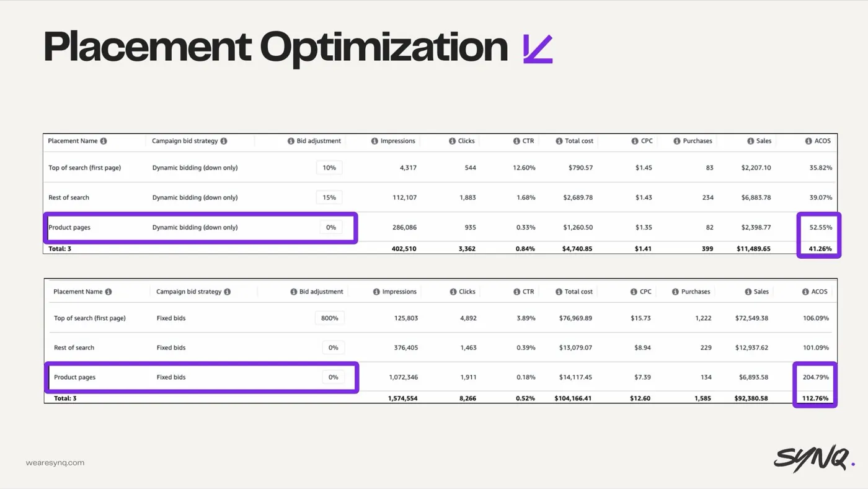868x489 pixels.
Task: Select the 112.76% total ACOS
Action: [x=816, y=398]
